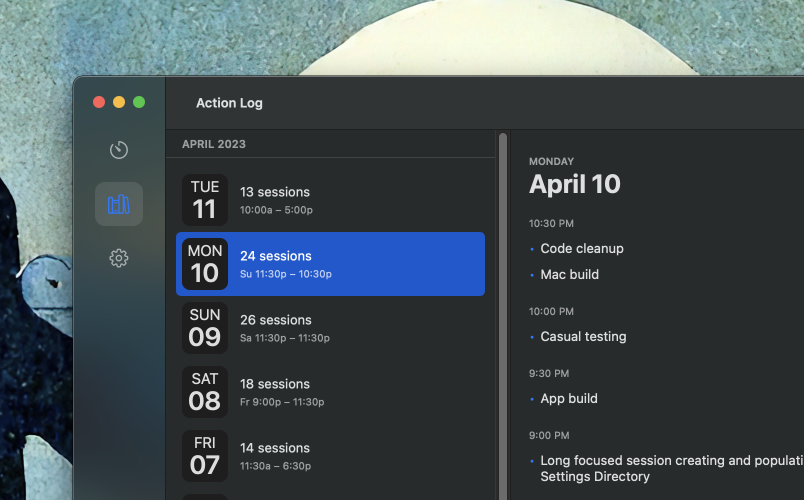Minimize the window with yellow button
The width and height of the screenshot is (804, 500).
(x=119, y=102)
